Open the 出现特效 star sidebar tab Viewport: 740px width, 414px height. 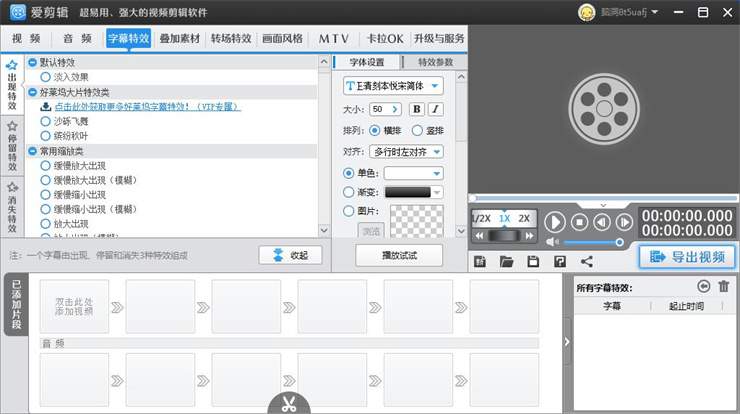tap(12, 85)
